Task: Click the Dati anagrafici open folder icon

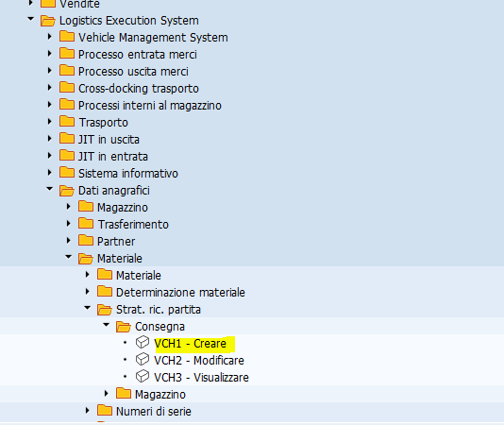Action: tap(67, 191)
